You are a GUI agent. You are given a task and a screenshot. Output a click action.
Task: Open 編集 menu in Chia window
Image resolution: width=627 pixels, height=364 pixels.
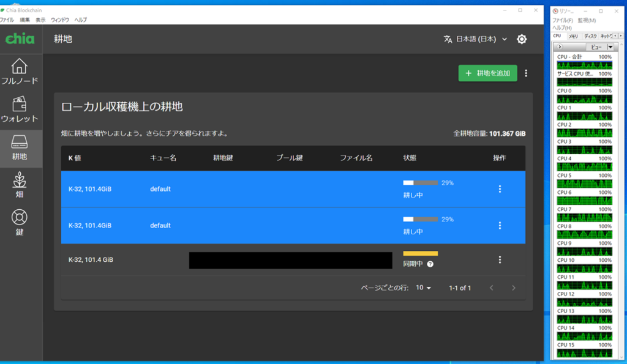tap(24, 20)
